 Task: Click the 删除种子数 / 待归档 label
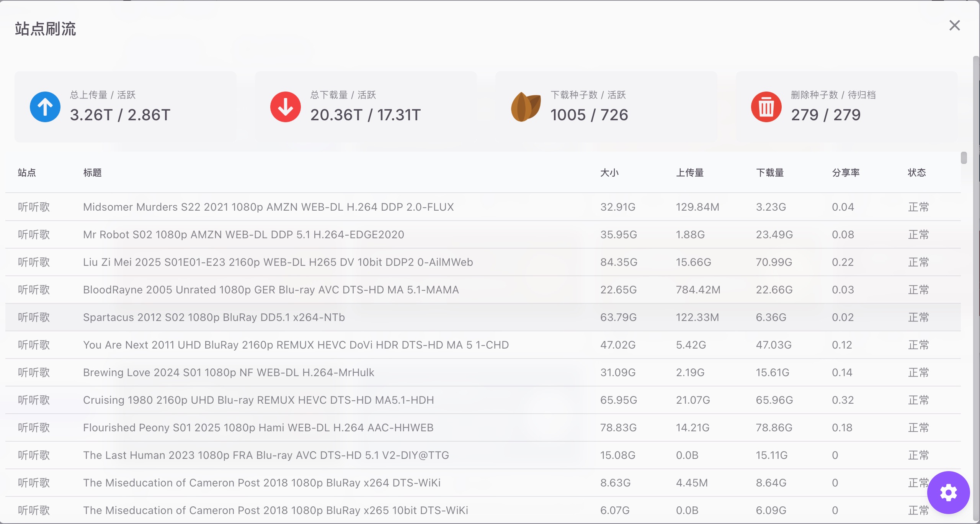[x=833, y=95]
